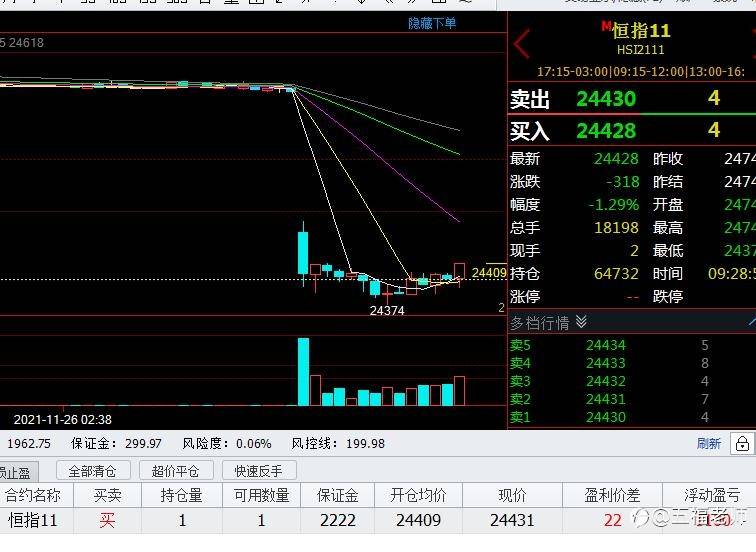Click the trading hours text 17:15-03:00
The image size is (756, 552).
click(573, 72)
